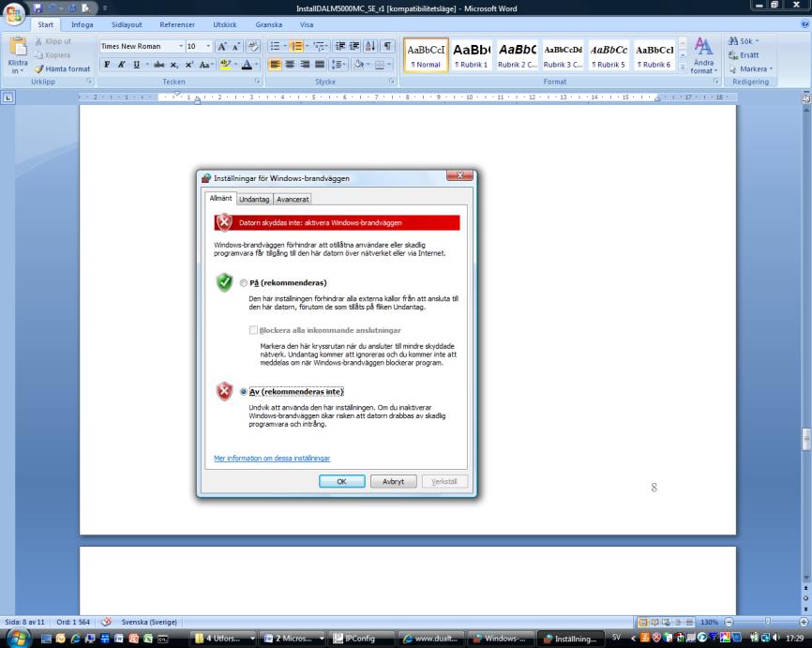Click Avbryt in firewall dialog
812x648 pixels.
(393, 481)
